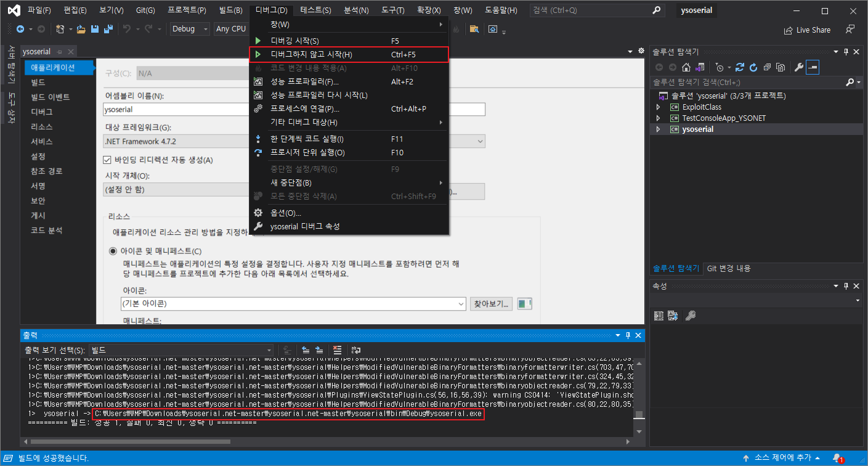This screenshot has width=868, height=466.
Task: Click the pending changes filter clock icon
Action: click(721, 67)
